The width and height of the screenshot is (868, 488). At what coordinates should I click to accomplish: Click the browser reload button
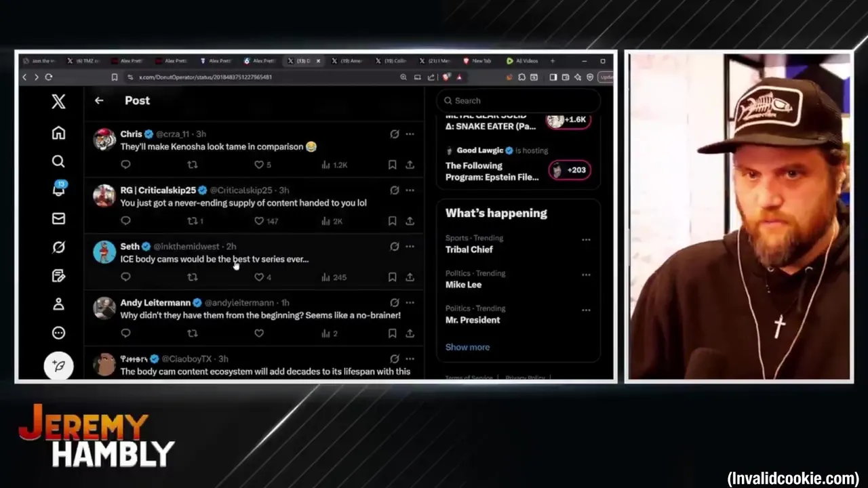(x=48, y=77)
